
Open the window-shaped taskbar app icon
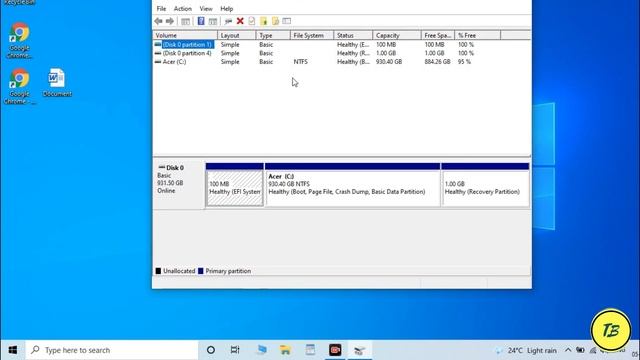tap(310, 350)
